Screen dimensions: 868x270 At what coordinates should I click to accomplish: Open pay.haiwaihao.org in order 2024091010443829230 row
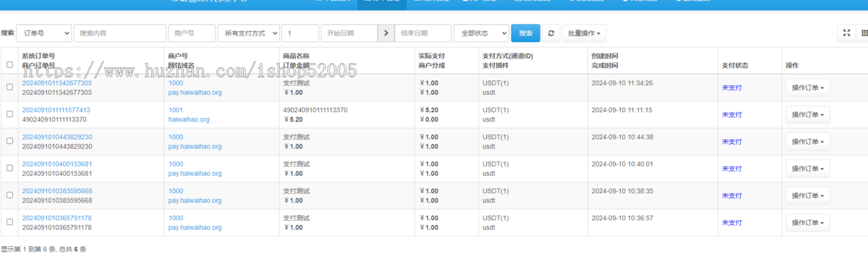pyautogui.click(x=195, y=146)
